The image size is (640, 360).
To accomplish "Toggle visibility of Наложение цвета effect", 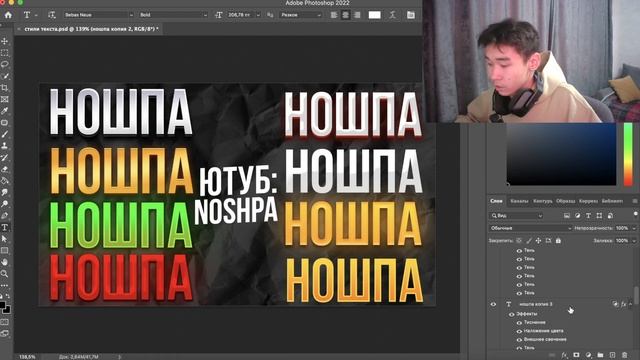I will (x=519, y=331).
